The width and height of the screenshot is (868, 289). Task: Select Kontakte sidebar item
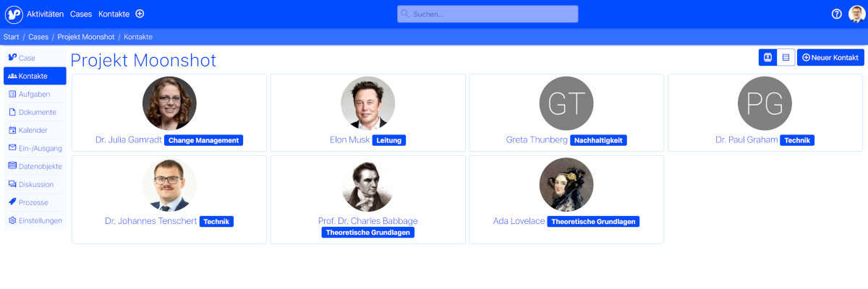pos(35,76)
